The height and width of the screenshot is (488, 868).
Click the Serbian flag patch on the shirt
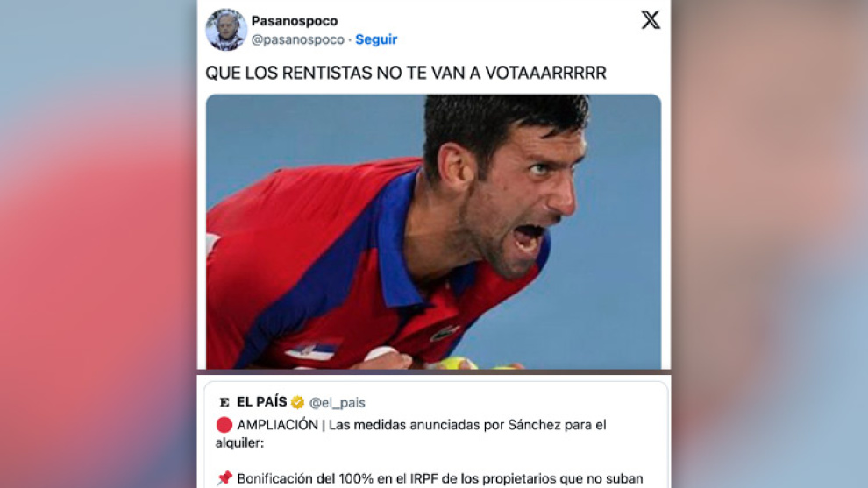(310, 350)
